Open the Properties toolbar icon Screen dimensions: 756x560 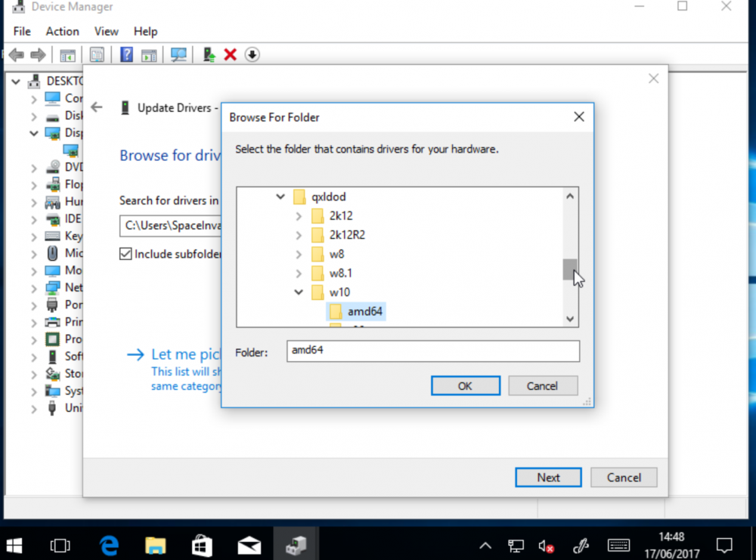pyautogui.click(x=97, y=55)
